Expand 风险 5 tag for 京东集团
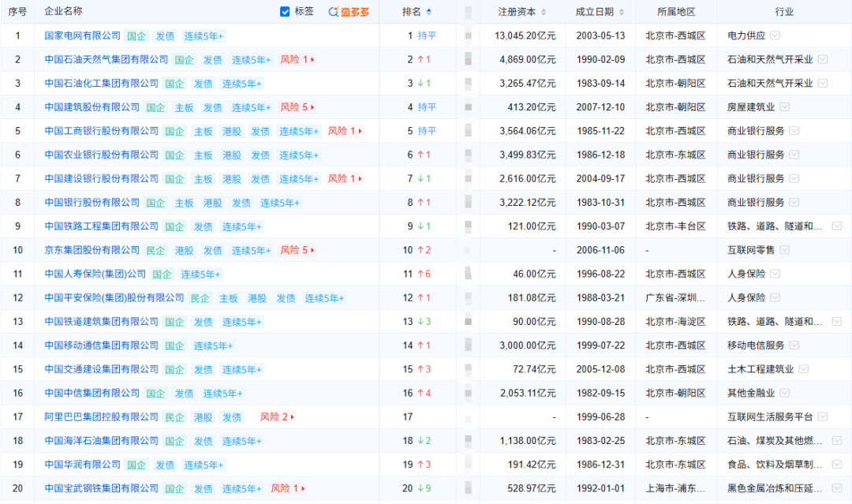 (297, 250)
